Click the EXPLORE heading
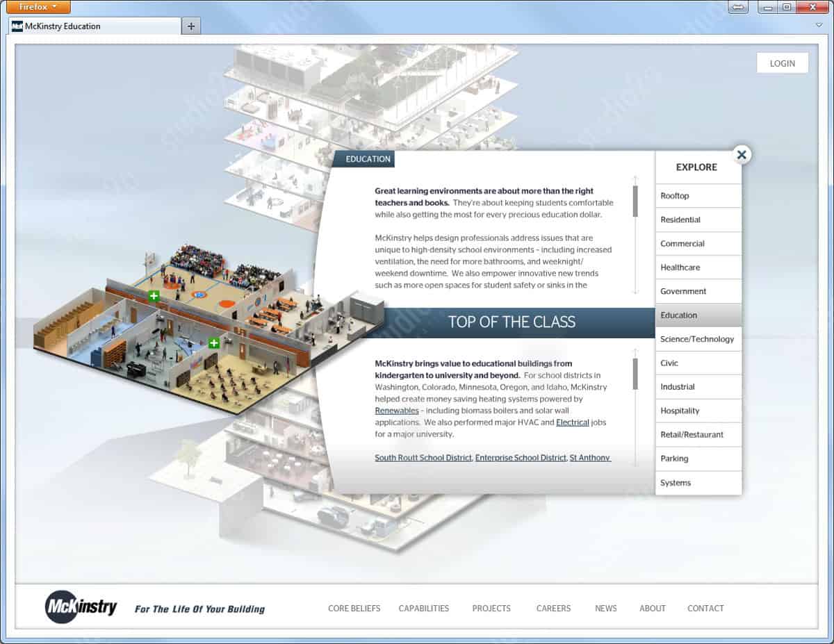834x644 pixels. [x=696, y=167]
